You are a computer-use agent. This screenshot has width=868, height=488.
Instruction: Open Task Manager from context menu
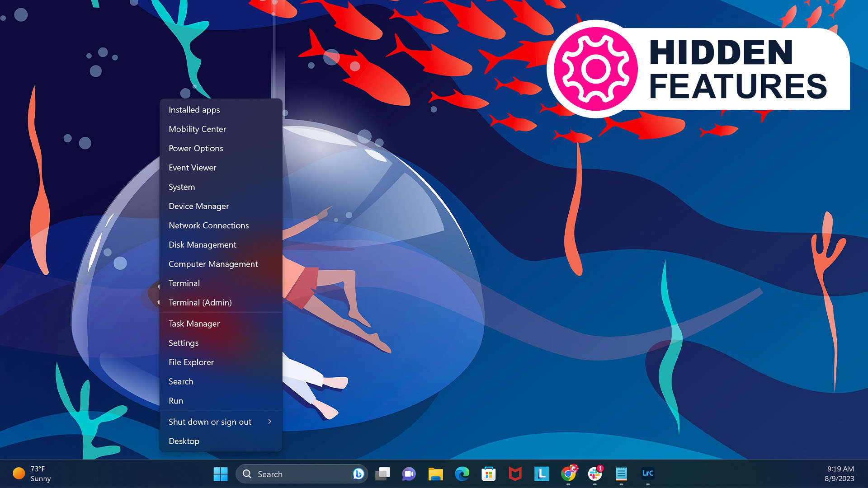(194, 324)
